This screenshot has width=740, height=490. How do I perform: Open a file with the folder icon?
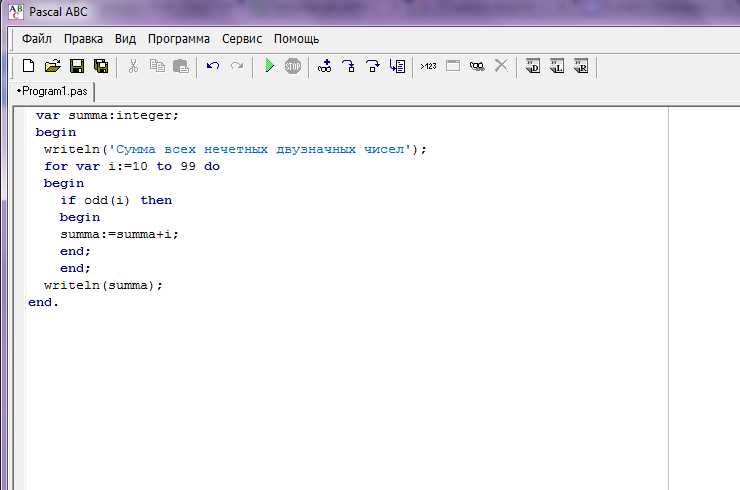pyautogui.click(x=52, y=66)
